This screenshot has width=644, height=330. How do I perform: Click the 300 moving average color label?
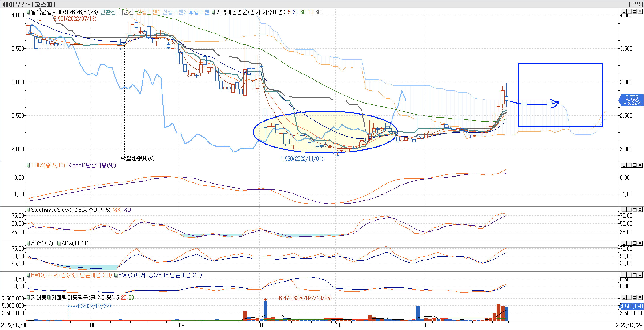[319, 12]
